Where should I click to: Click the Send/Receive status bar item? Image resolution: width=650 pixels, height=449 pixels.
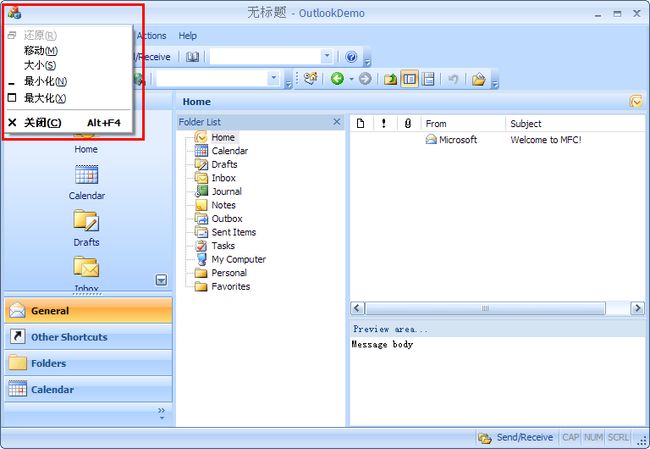(515, 437)
